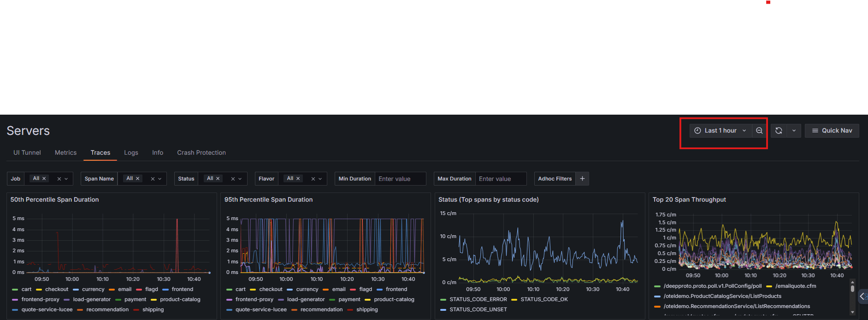Open the refresh interval dropdown arrow
The width and height of the screenshot is (868, 320).
(x=794, y=131)
